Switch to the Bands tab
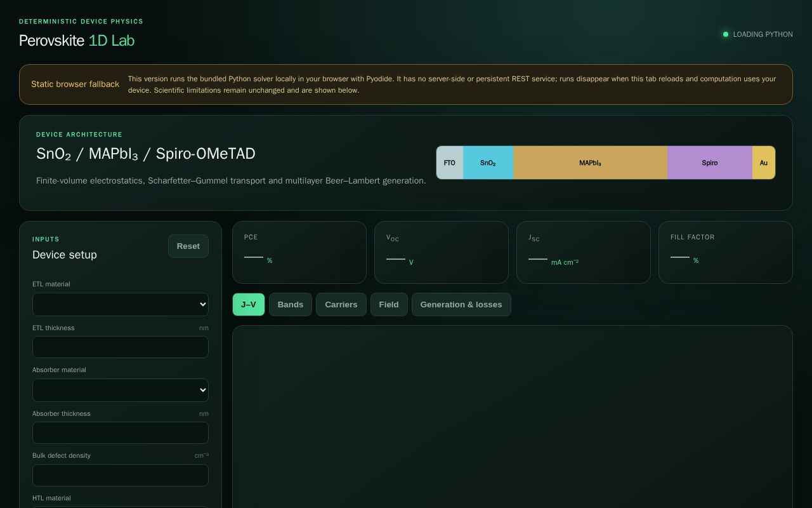This screenshot has height=508, width=812. [291, 304]
